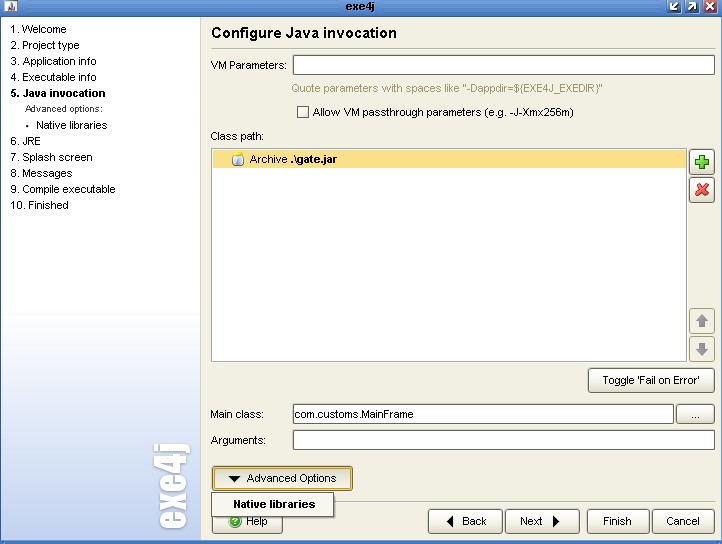Click Toggle 'Fail on Error' button

(x=651, y=380)
